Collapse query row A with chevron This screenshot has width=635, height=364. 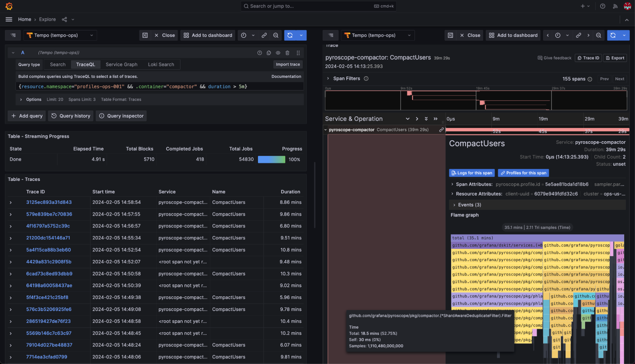[13, 53]
